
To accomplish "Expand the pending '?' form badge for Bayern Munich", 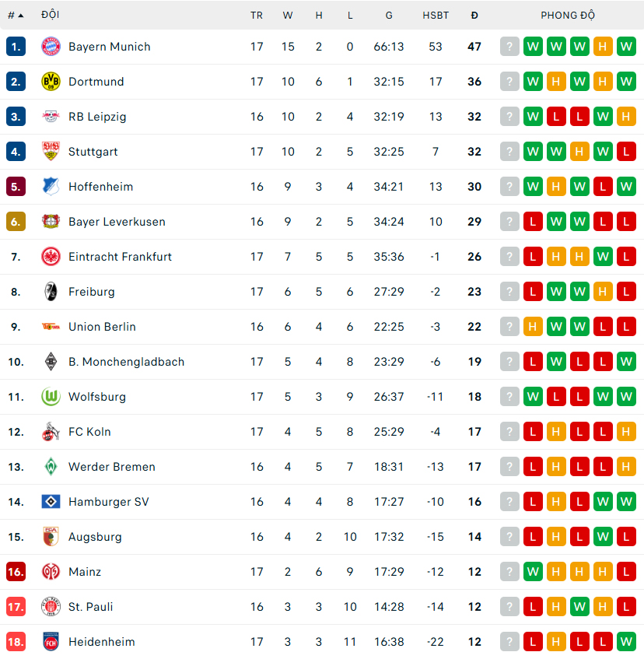I will point(509,47).
